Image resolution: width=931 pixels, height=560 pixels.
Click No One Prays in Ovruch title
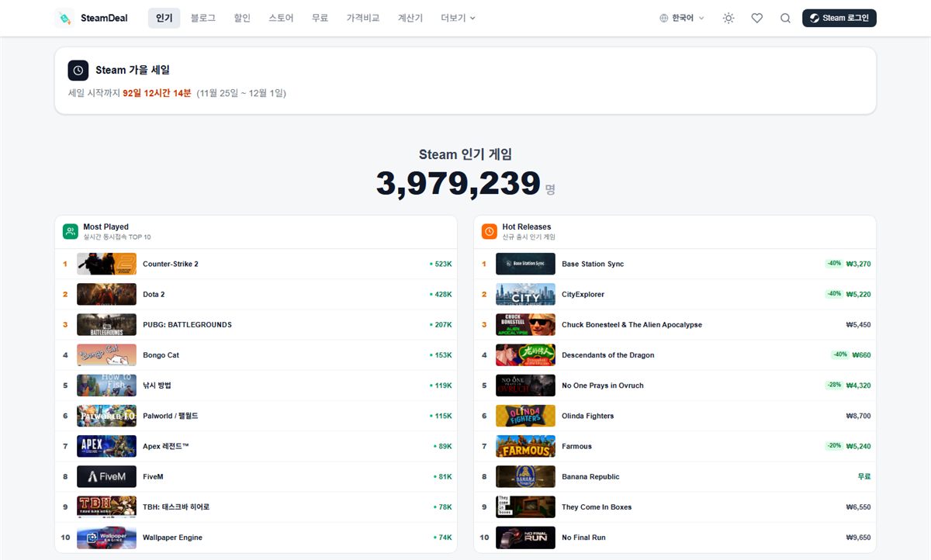click(603, 385)
